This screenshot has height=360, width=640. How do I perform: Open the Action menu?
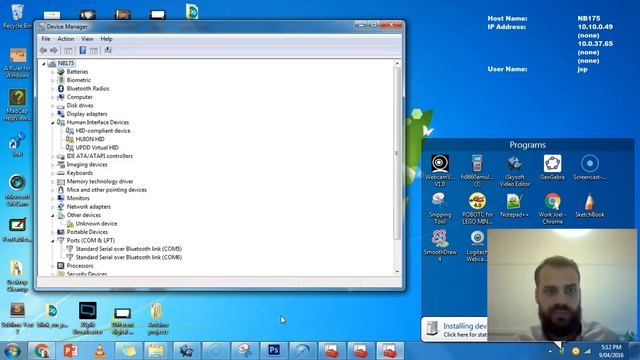click(65, 39)
